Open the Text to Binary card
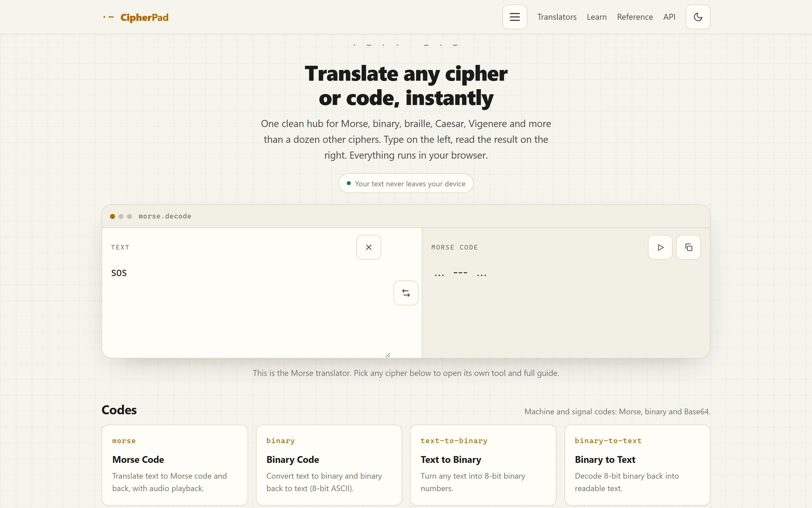 pos(483,465)
